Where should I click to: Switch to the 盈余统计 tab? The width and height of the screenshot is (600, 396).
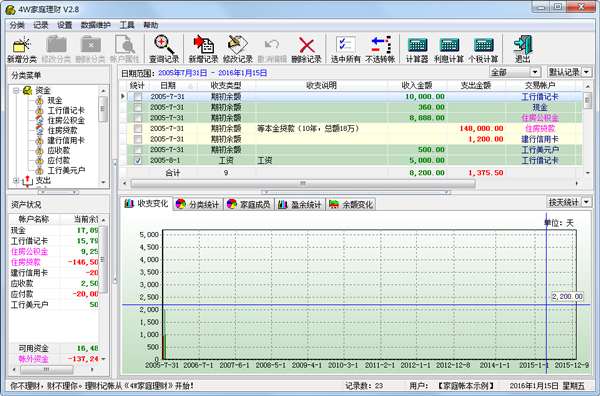(300, 205)
